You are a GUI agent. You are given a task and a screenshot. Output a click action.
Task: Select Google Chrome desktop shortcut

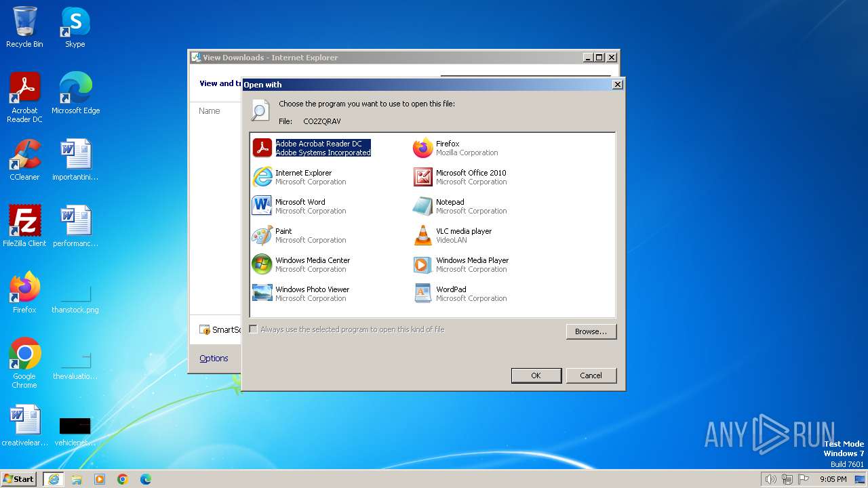(x=24, y=363)
